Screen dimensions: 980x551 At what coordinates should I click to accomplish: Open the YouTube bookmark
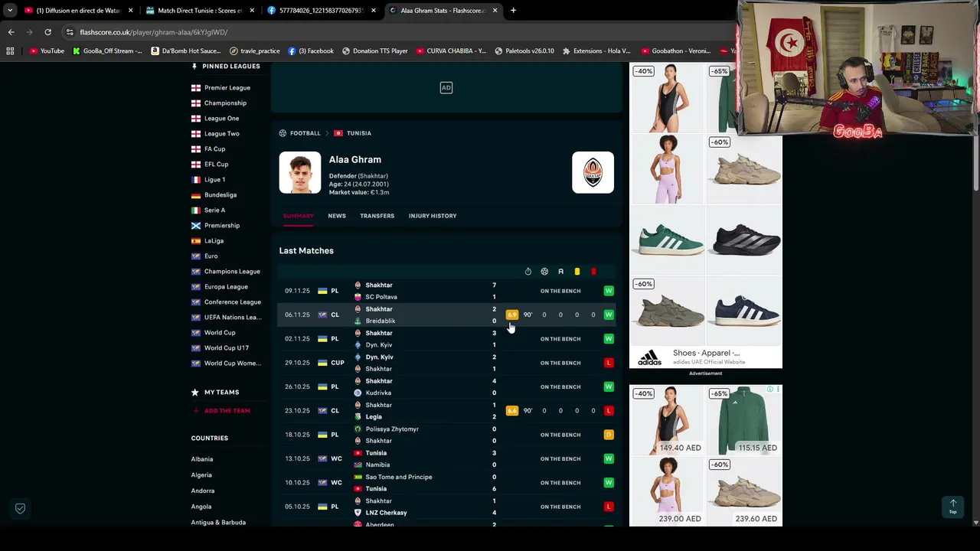(47, 51)
